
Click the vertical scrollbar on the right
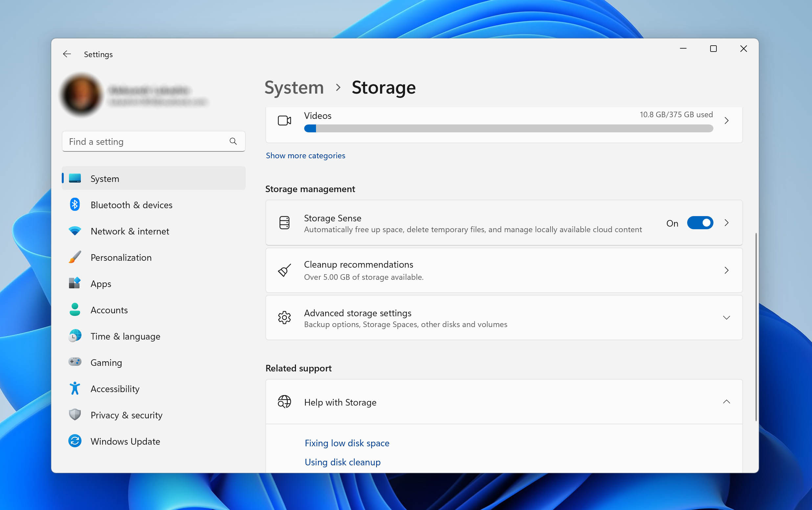point(756,326)
